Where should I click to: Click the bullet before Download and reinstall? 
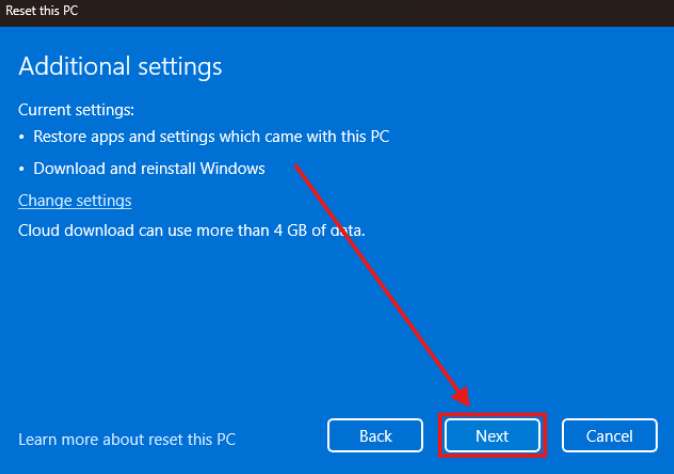point(23,169)
